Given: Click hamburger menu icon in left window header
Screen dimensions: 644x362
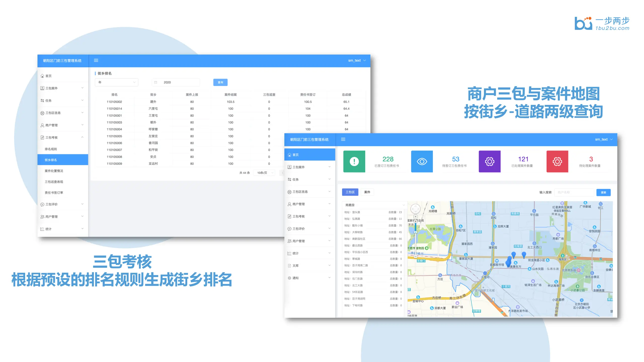Looking at the screenshot, I should [x=96, y=60].
